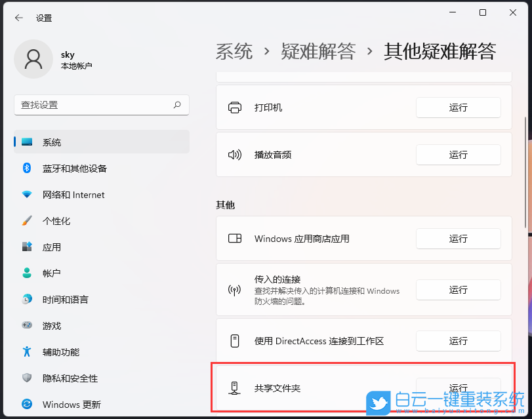Click the speaker icon beside 播放音频
This screenshot has width=532, height=419.
click(234, 155)
